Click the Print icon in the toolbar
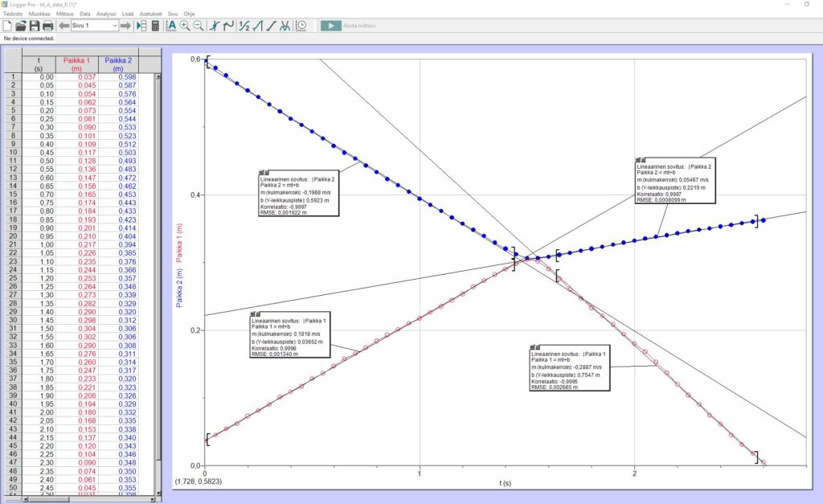 [47, 26]
